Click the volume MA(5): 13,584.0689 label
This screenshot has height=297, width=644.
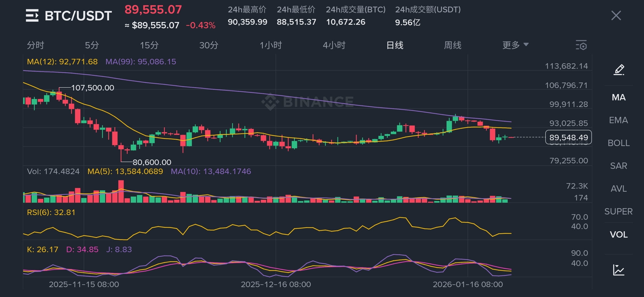[x=125, y=171]
